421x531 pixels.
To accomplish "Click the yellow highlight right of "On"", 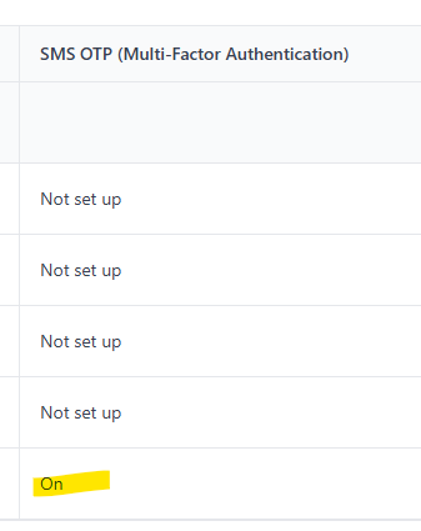I will [x=87, y=482].
